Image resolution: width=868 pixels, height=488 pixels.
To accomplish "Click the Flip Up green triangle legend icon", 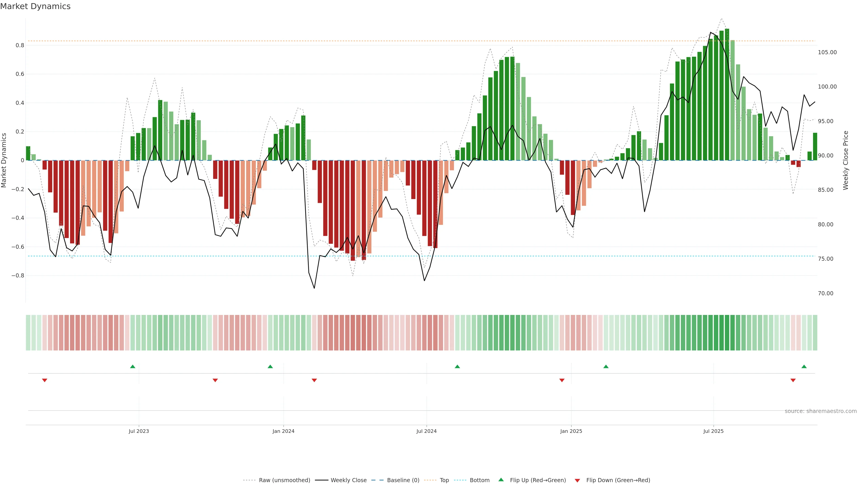I will point(501,480).
